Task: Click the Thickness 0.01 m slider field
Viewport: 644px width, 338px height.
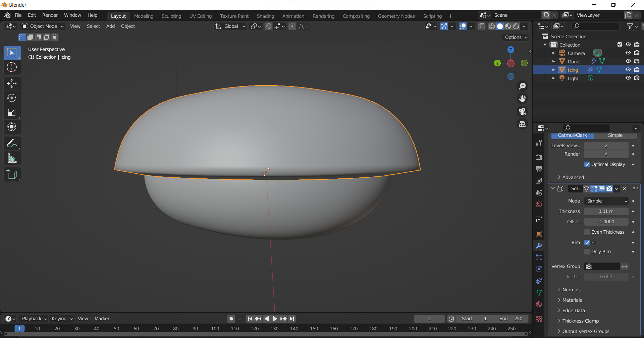Action: click(x=606, y=211)
